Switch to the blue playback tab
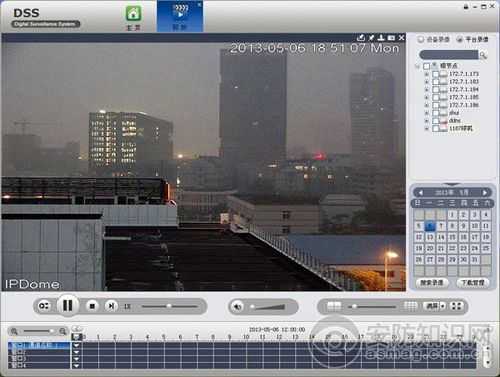Screen dimensions: 500x377 click(x=180, y=16)
